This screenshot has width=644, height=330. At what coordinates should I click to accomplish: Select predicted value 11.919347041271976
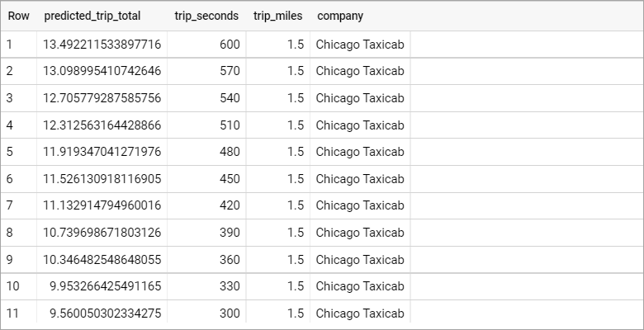(102, 152)
